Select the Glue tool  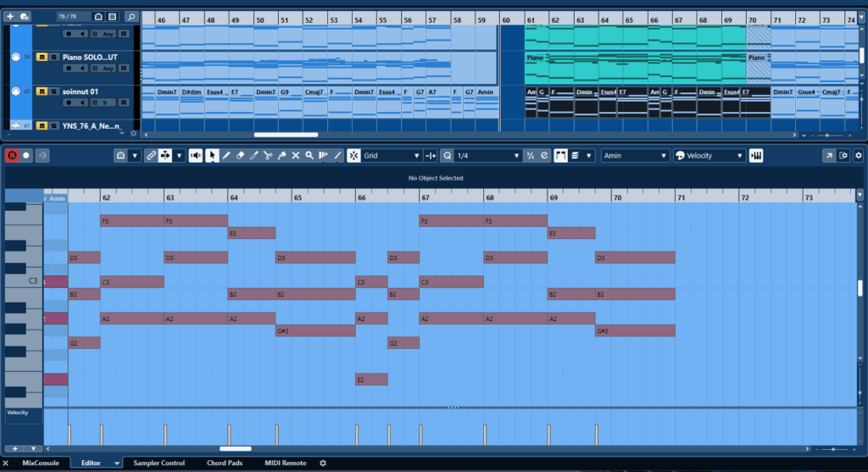(x=281, y=156)
